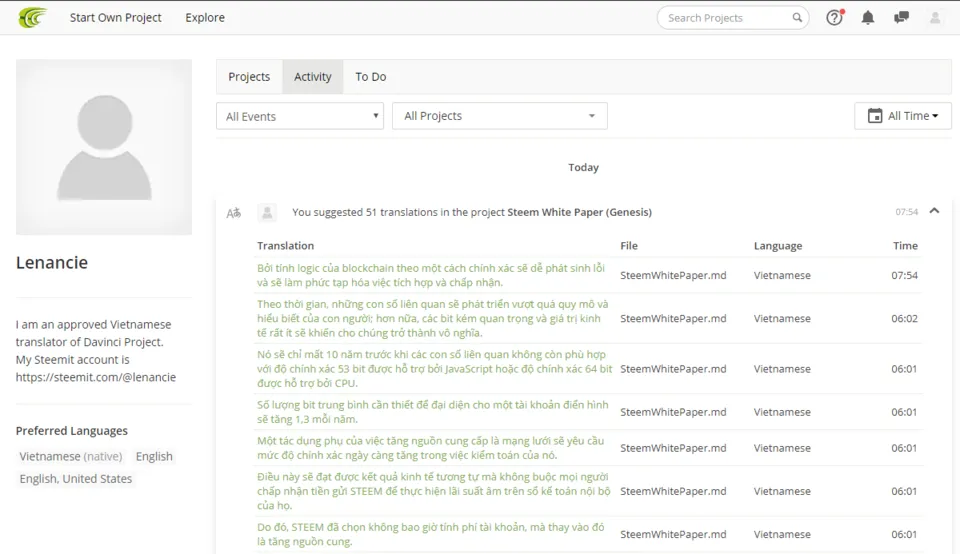Click the translation language icon beside activity
960x554 pixels.
click(x=234, y=213)
